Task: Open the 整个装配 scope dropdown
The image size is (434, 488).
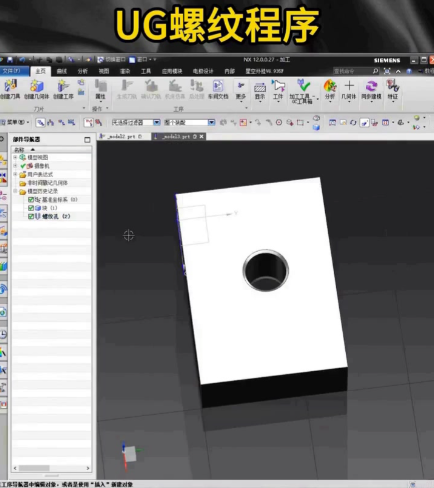Action: [211, 122]
